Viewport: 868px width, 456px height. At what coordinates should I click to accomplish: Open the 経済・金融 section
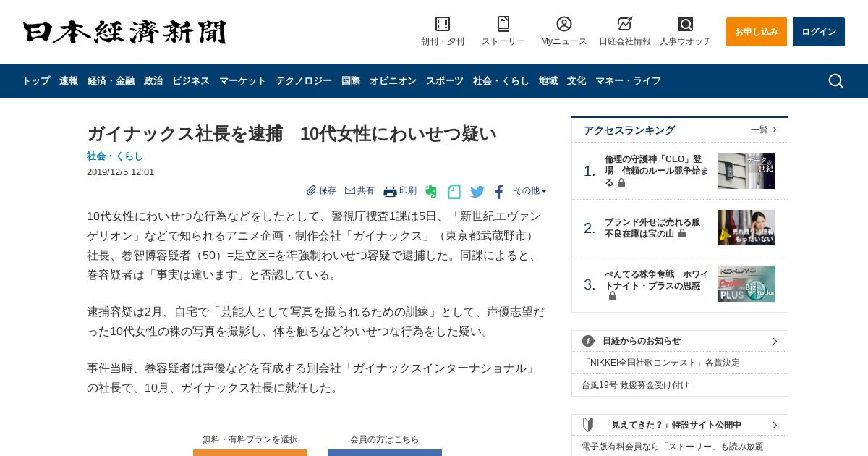[111, 81]
